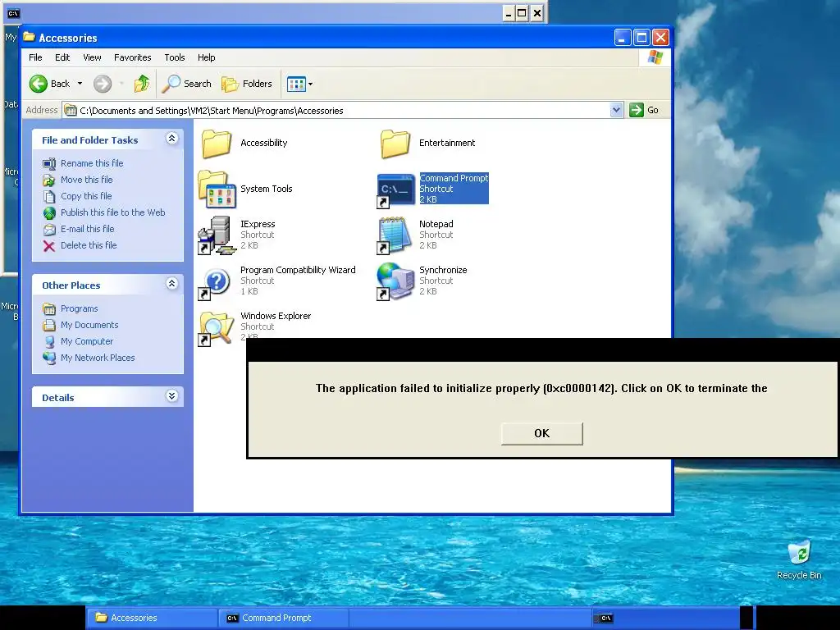Image resolution: width=840 pixels, height=630 pixels.
Task: Open the Back history dropdown arrow
Action: (x=80, y=84)
